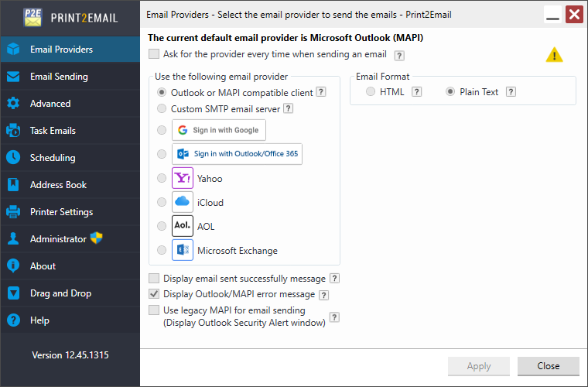Select Outlook or MAPI compatible client radio
Viewport: 588px width, 387px height.
pyautogui.click(x=162, y=92)
